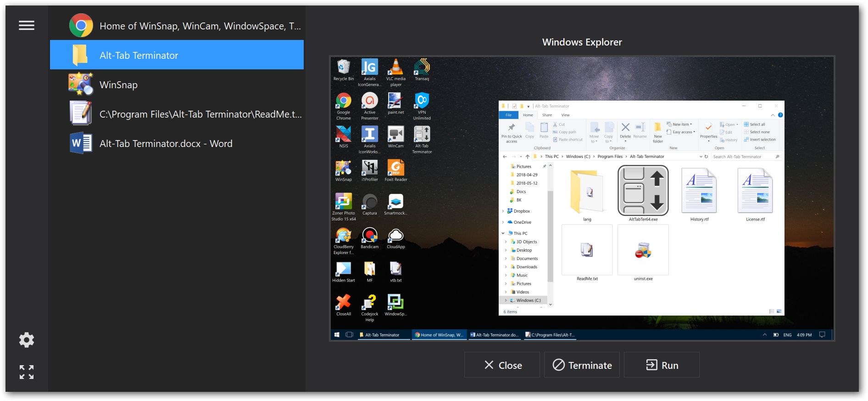Screen dimensions: 868x401
Task: Toggle full screen with the arrows icon
Action: pyautogui.click(x=27, y=372)
